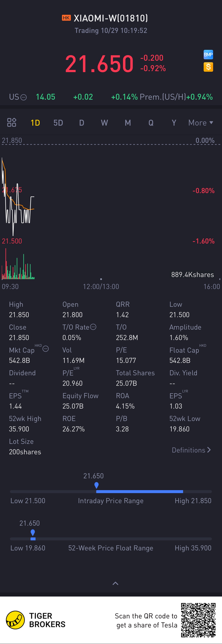Tap the Vol value 11.69M
Image resolution: width=222 pixels, height=644 pixels.
tap(73, 360)
